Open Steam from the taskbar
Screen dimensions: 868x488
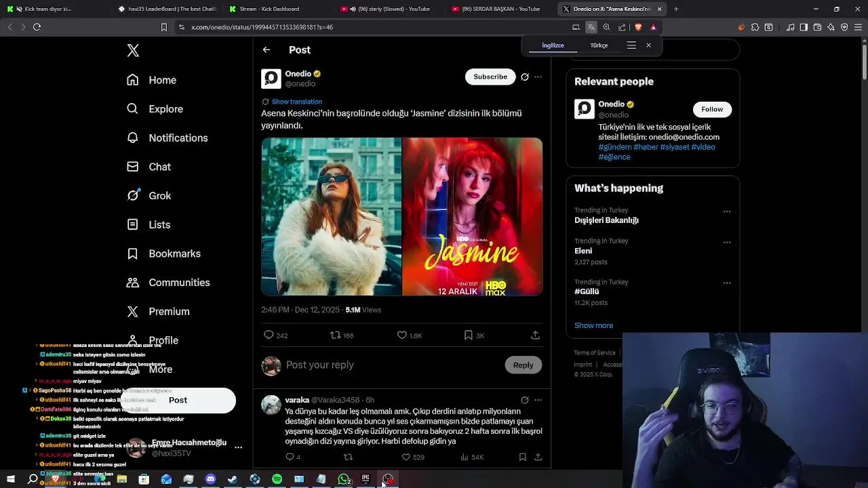point(233,479)
